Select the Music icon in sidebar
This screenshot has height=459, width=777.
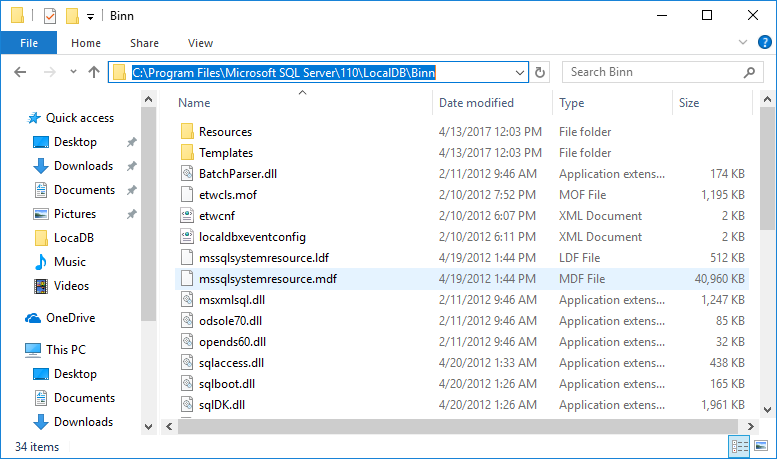41,262
